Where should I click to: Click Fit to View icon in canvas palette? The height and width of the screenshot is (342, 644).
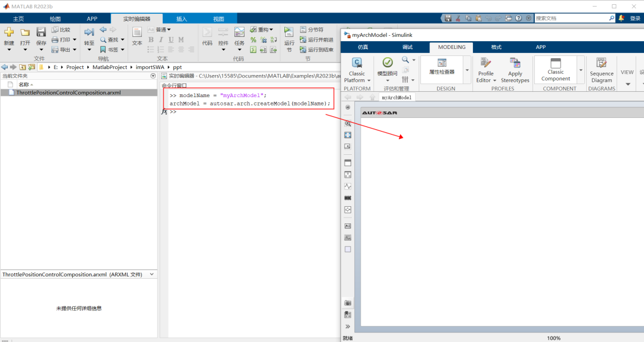click(348, 135)
